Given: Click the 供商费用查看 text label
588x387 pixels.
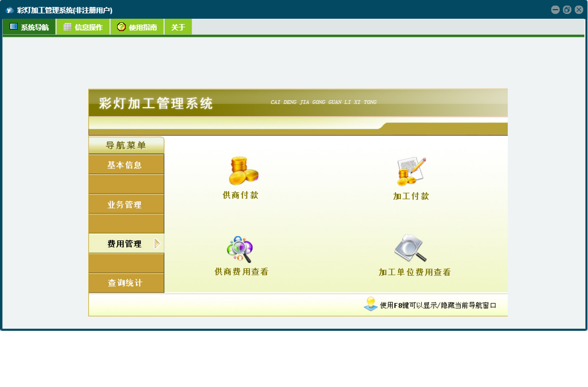Looking at the screenshot, I should (x=241, y=272).
